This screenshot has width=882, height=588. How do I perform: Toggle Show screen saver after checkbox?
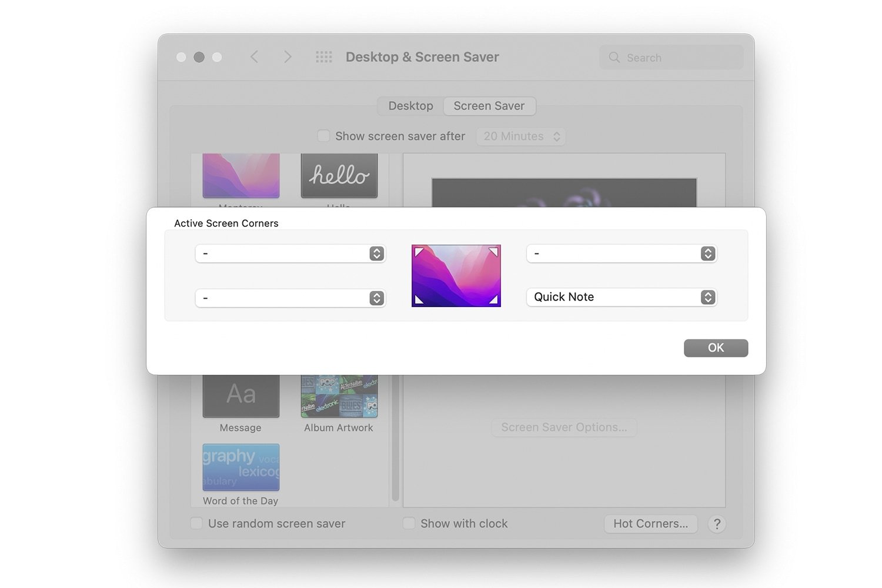pos(323,136)
